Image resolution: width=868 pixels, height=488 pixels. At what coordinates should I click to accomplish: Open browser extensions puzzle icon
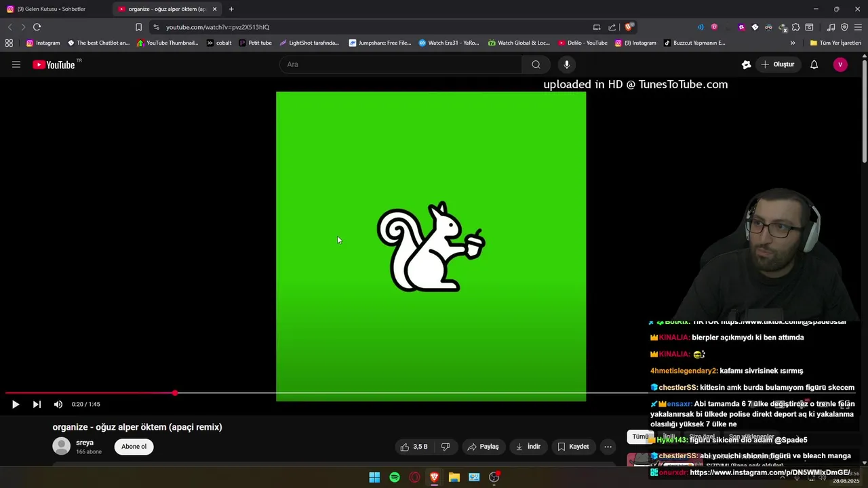[796, 27]
